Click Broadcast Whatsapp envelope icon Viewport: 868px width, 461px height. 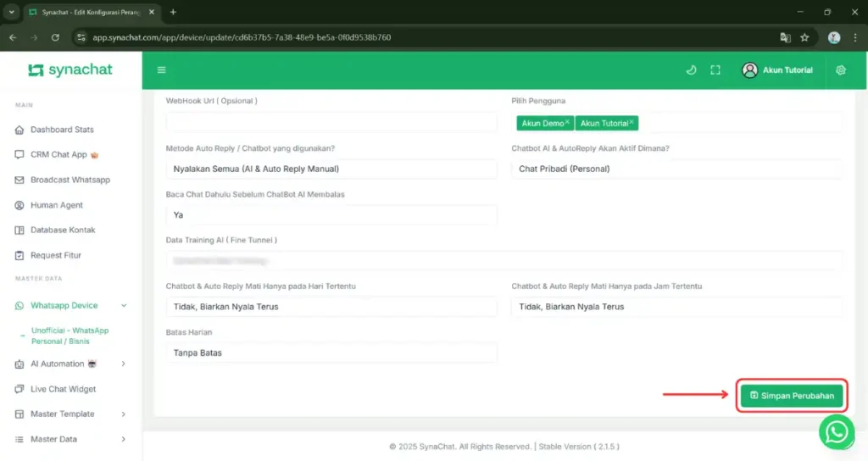click(19, 180)
